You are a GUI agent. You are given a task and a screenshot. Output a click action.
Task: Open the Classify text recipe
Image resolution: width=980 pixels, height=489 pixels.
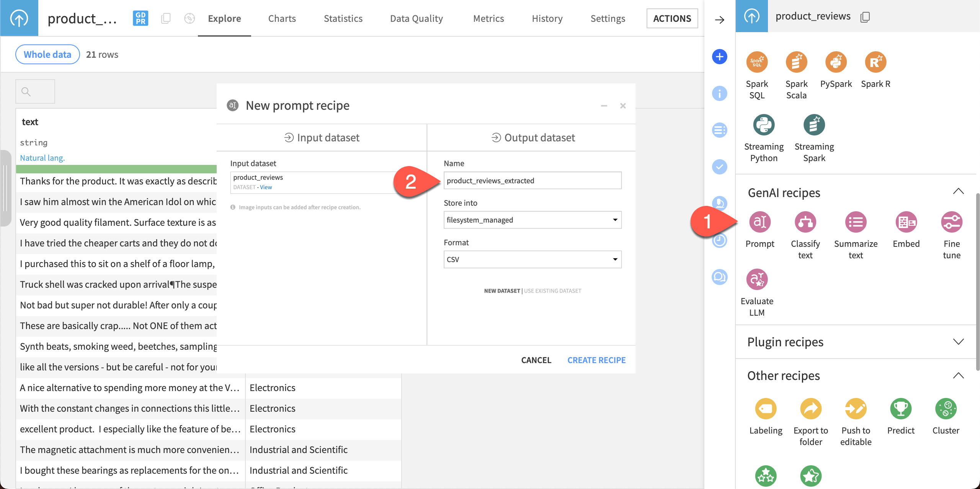(x=805, y=222)
